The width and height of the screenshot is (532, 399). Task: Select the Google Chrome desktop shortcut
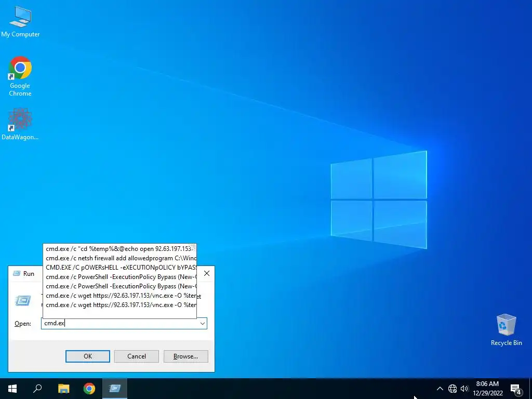(20, 76)
